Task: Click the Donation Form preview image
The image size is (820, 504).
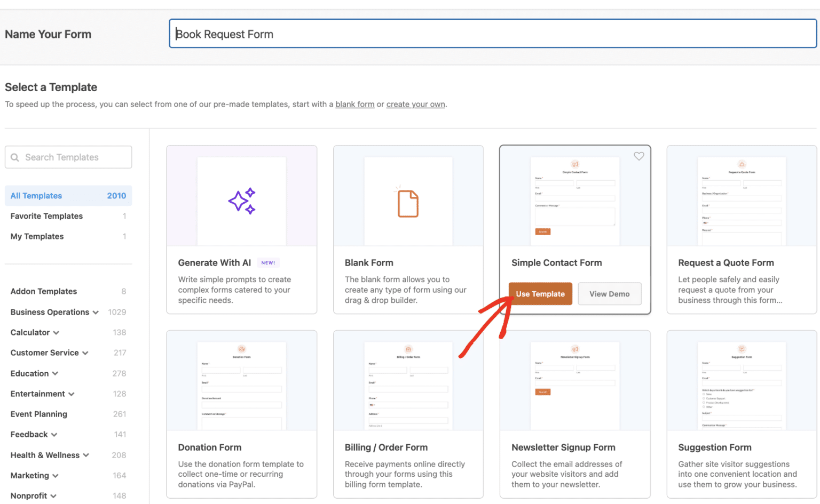Action: 241,381
